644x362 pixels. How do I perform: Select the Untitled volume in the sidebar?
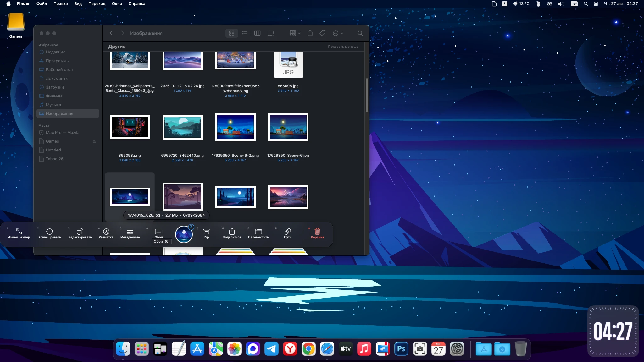pyautogui.click(x=68, y=150)
